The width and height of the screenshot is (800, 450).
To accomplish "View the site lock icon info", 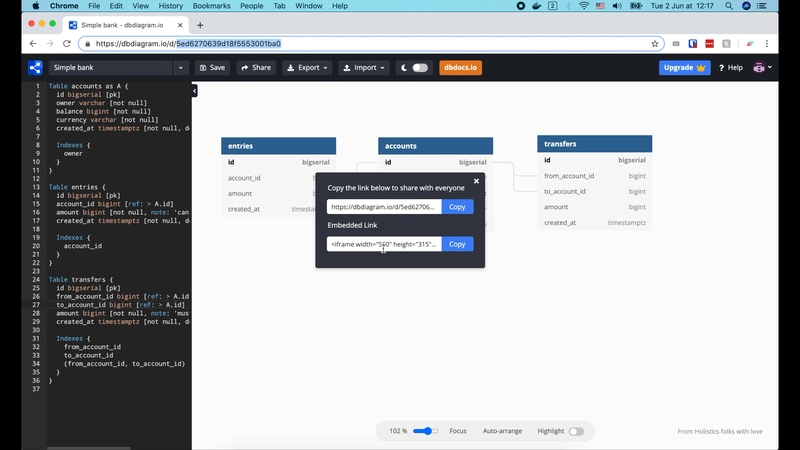I will (x=88, y=44).
